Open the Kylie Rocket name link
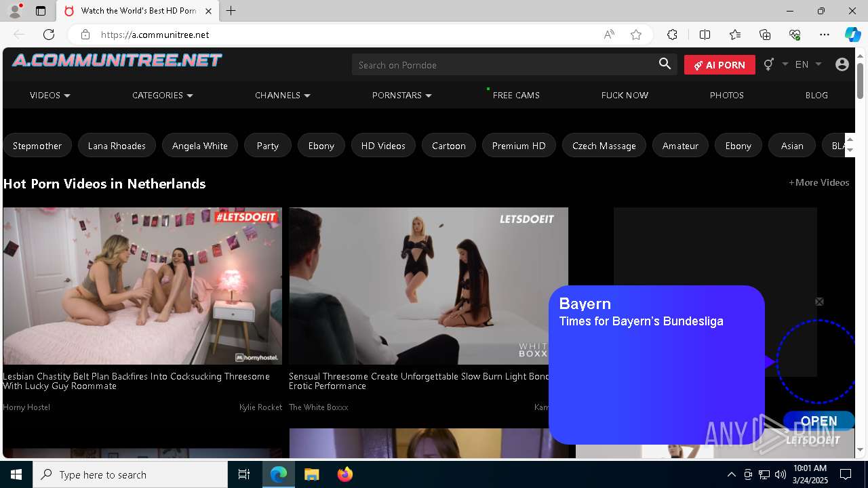This screenshot has height=488, width=868. 260,407
